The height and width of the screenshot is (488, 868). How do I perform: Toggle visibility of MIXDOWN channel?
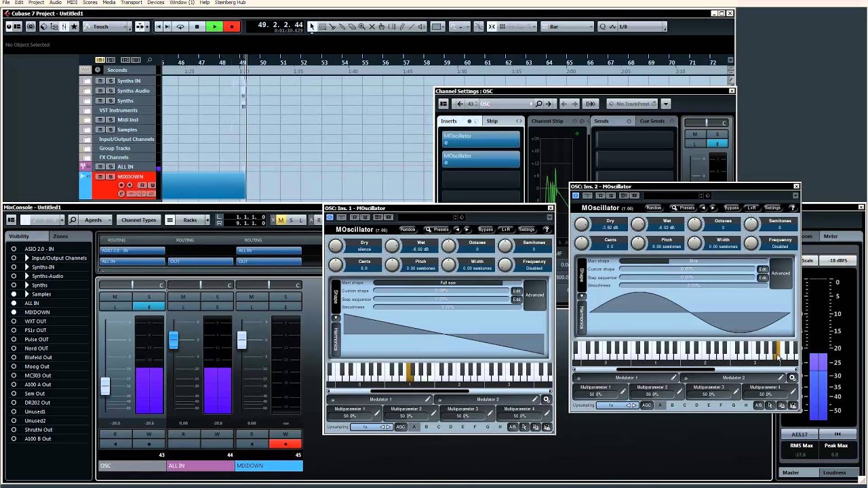tap(13, 312)
